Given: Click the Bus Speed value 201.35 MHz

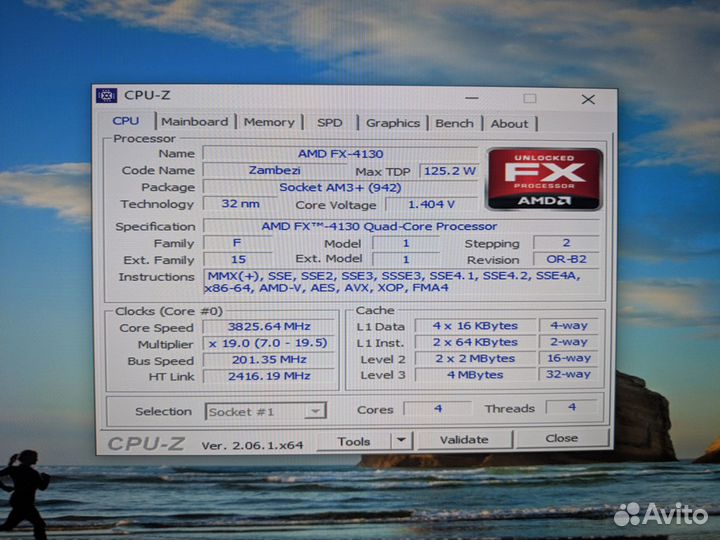Looking at the screenshot, I should (269, 360).
